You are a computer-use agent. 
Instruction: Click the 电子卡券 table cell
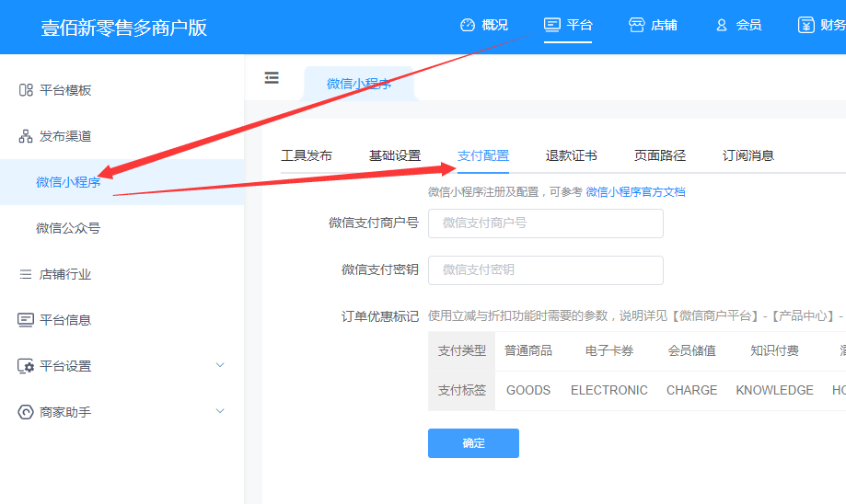point(609,351)
